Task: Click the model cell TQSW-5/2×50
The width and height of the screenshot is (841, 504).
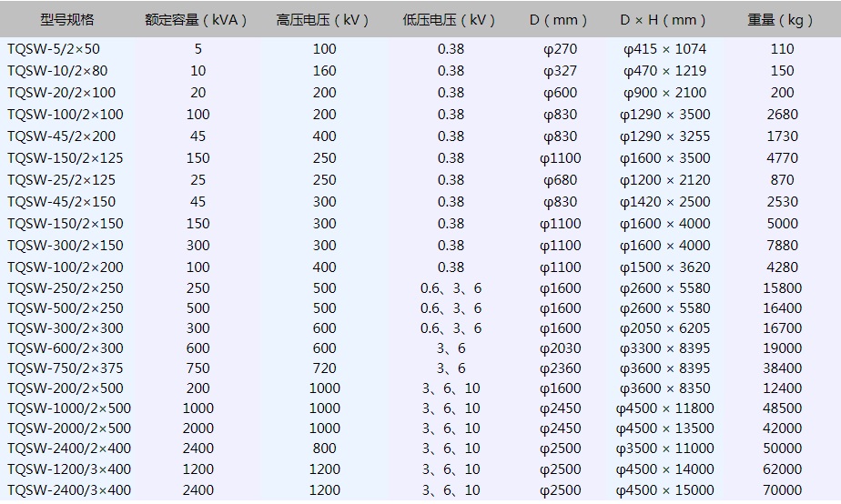Action: tap(54, 49)
